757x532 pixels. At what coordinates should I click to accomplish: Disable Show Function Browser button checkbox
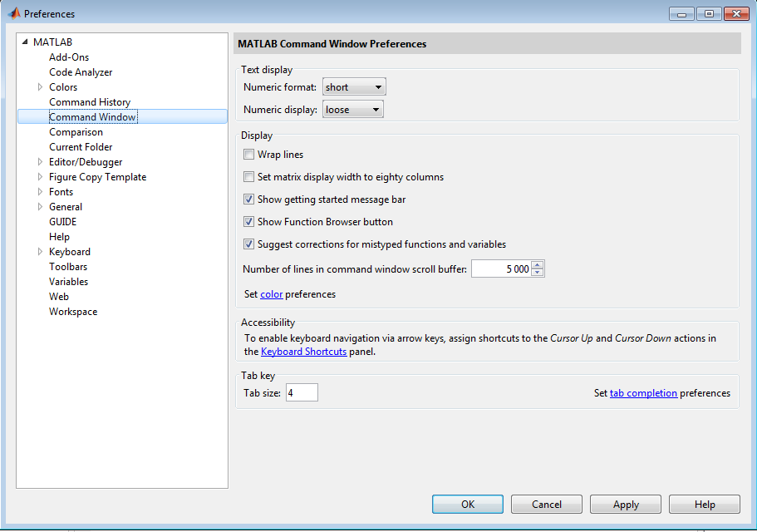248,222
